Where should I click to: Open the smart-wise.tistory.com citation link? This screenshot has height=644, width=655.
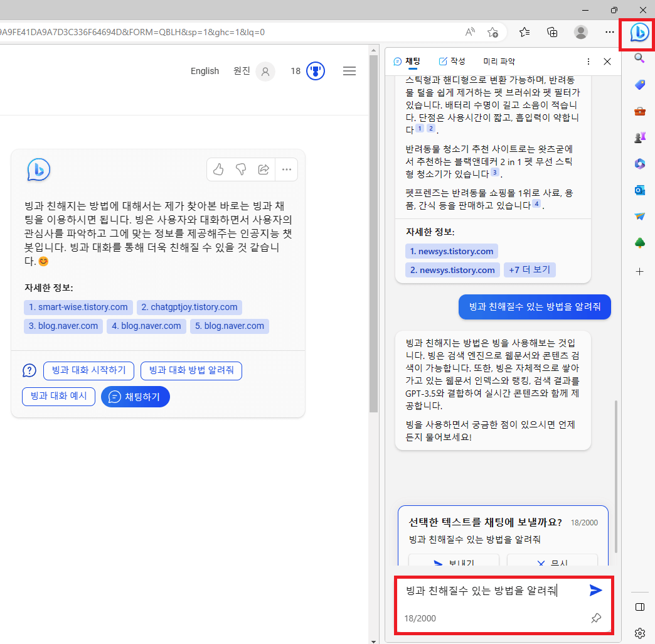click(x=78, y=307)
